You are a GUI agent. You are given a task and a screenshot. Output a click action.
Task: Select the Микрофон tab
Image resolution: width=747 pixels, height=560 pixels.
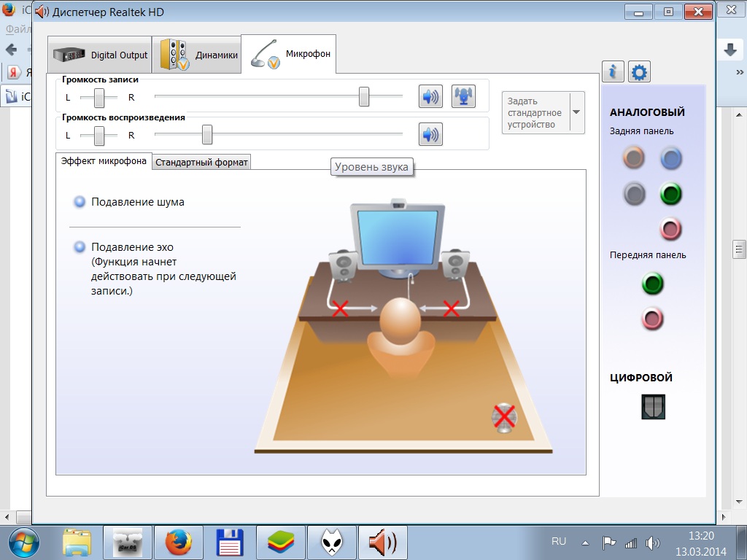(x=289, y=54)
